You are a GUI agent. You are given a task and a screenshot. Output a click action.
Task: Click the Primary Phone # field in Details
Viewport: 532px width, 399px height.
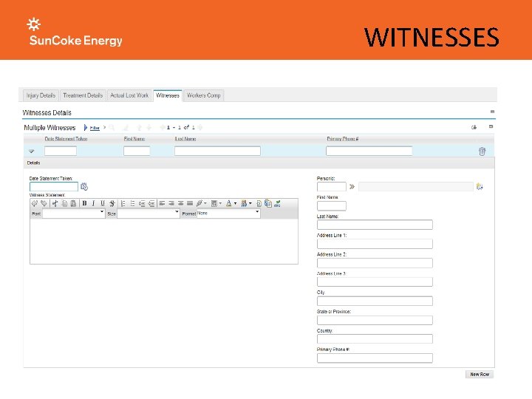pyautogui.click(x=375, y=358)
